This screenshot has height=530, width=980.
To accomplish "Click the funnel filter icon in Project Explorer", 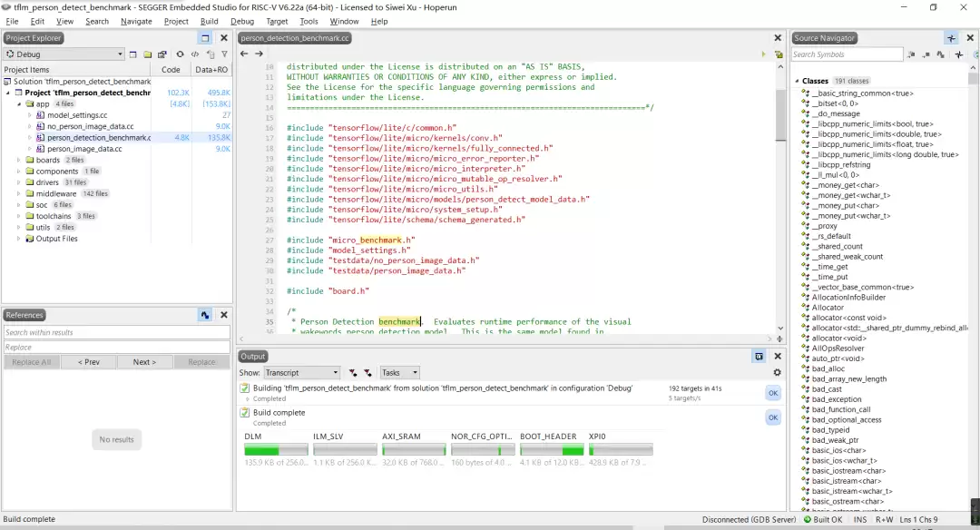I will click(224, 54).
